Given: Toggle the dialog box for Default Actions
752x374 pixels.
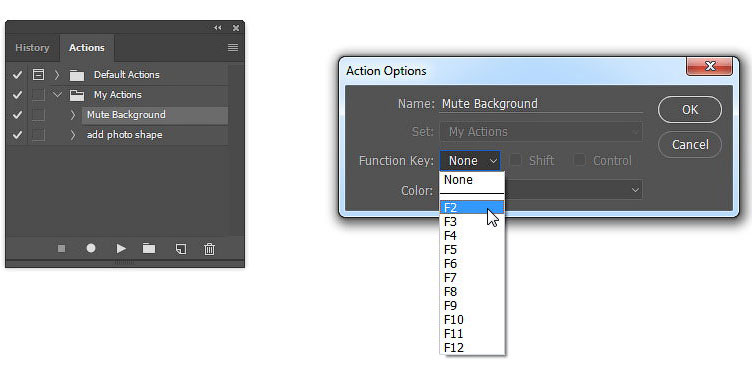Looking at the screenshot, I should click(38, 75).
